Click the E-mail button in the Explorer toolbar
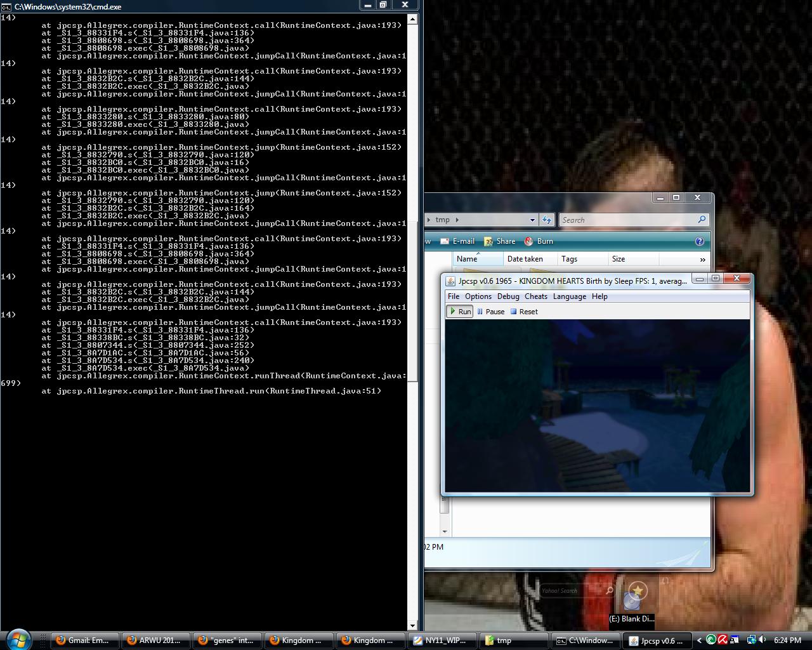Image resolution: width=812 pixels, height=650 pixels. (x=457, y=241)
